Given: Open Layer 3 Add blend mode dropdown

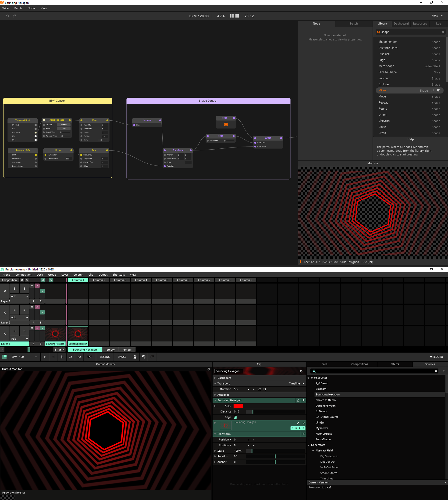Looking at the screenshot, I should pos(19,296).
